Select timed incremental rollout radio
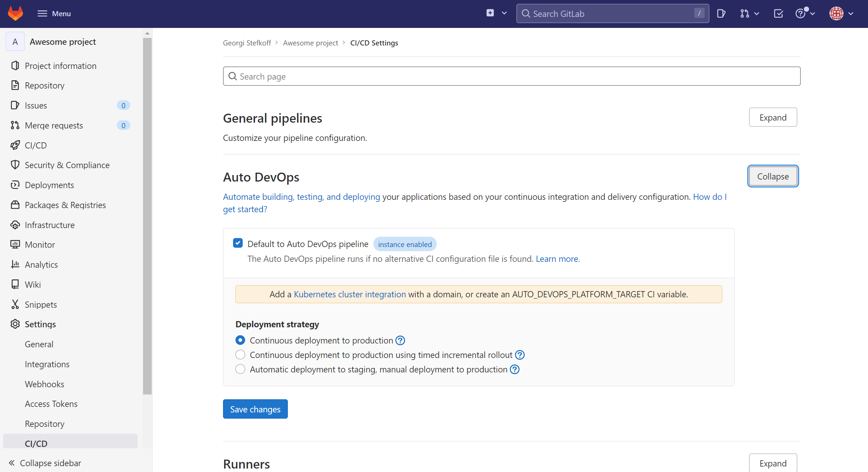 click(240, 355)
